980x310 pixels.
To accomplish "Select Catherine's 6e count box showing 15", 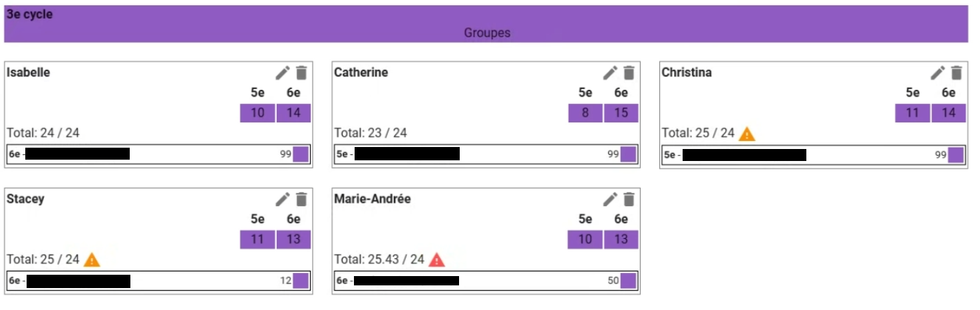I will [621, 113].
